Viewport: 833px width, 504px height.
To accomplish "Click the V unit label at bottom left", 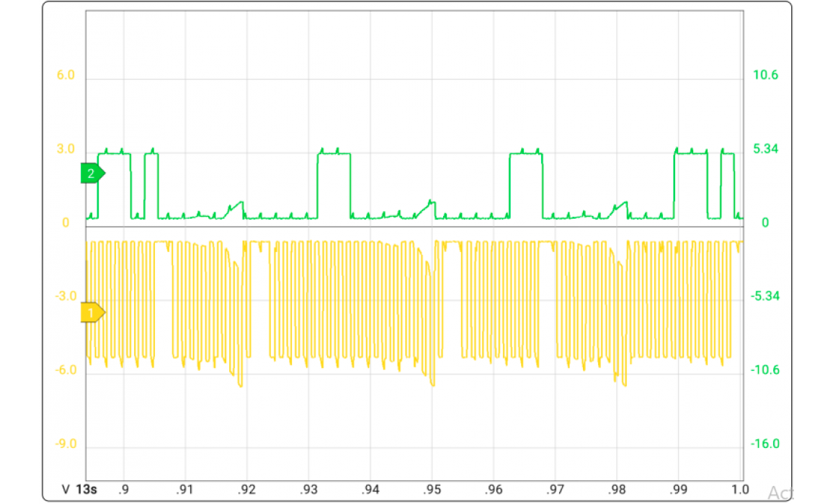I will point(66,490).
